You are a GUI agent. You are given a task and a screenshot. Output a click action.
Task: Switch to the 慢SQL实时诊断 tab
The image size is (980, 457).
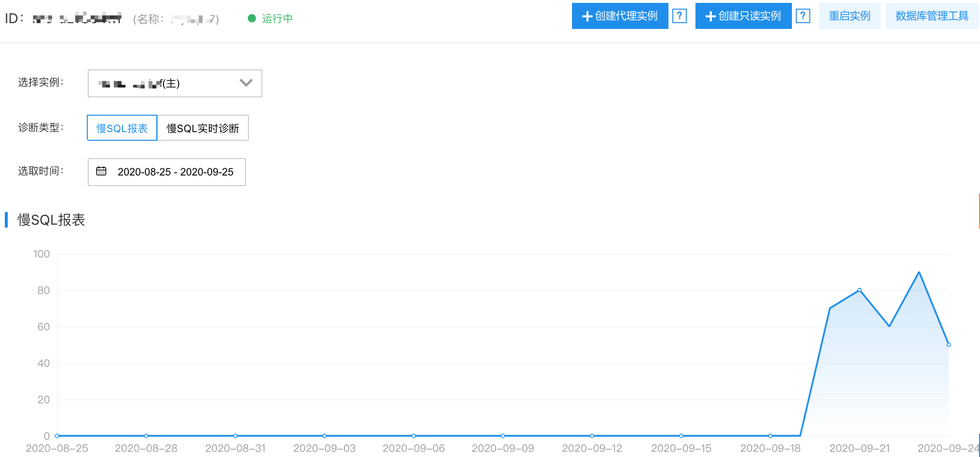click(203, 128)
